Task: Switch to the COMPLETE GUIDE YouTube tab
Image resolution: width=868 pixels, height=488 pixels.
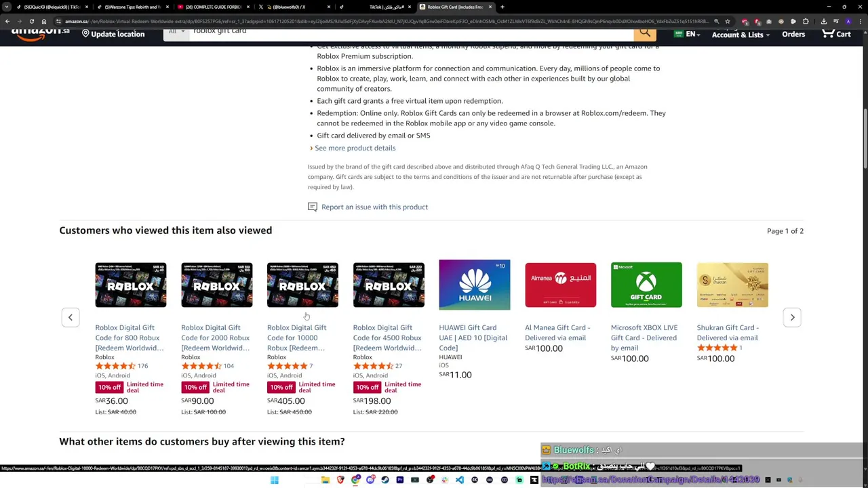Action: point(213,7)
